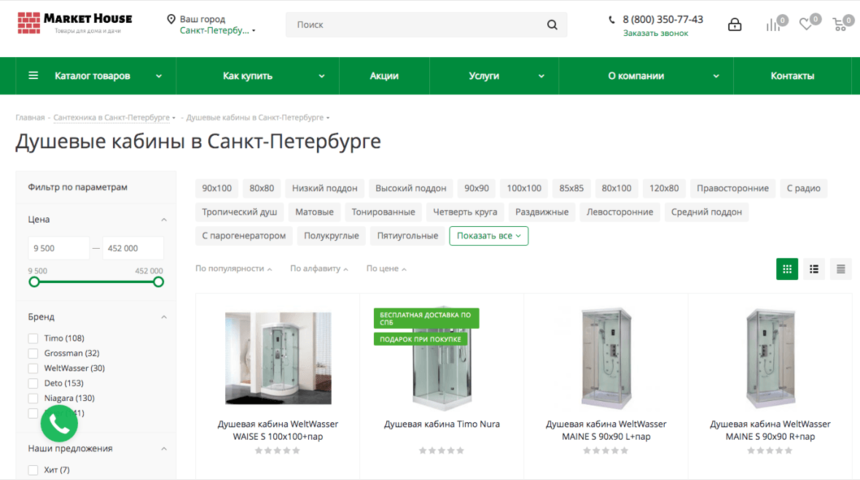Screen dimensions: 860x480
Task: Open WeltWasser WAISE S product image
Action: pyautogui.click(x=278, y=358)
